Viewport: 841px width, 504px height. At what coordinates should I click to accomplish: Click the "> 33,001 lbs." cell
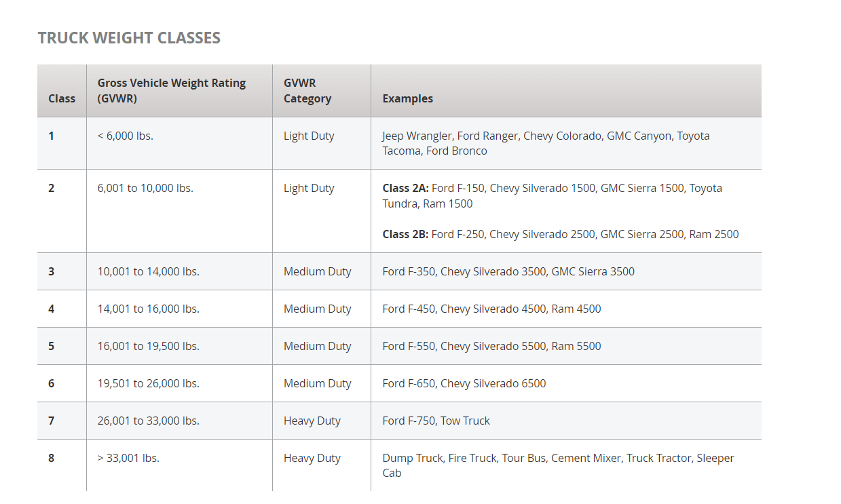128,458
